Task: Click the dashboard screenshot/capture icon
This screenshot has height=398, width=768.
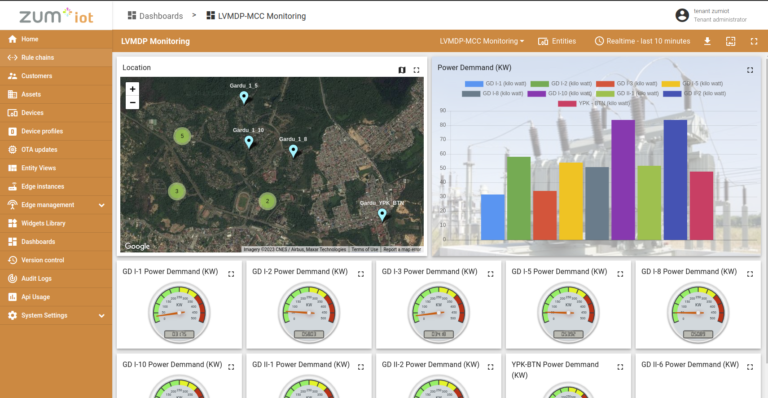Action: 730,41
